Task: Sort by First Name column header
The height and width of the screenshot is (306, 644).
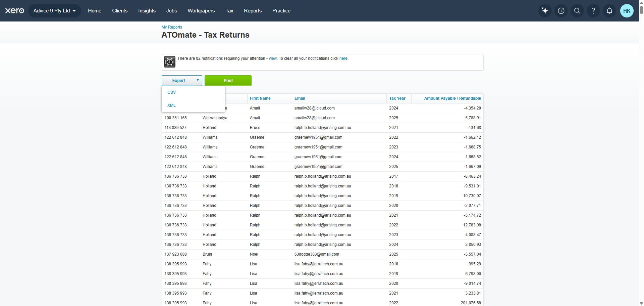Action: click(x=260, y=98)
